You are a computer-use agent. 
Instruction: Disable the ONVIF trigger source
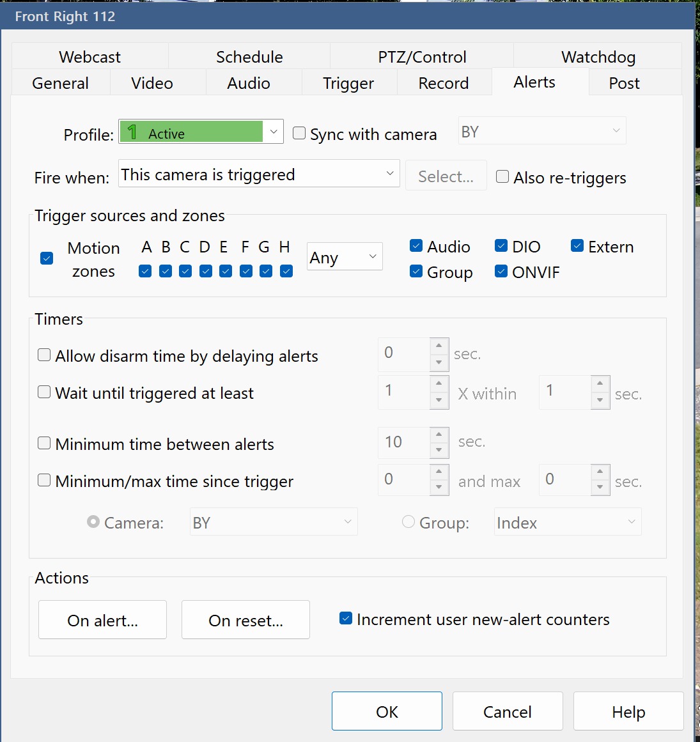click(x=501, y=272)
